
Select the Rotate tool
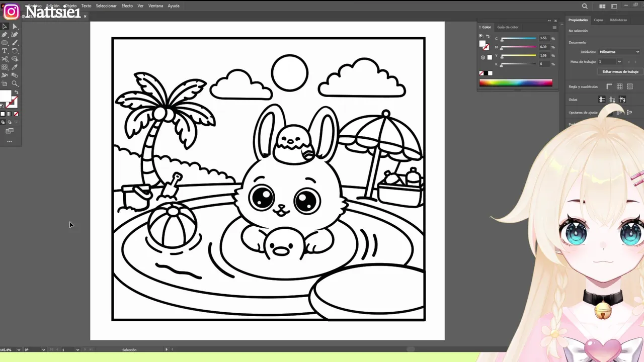(x=15, y=51)
